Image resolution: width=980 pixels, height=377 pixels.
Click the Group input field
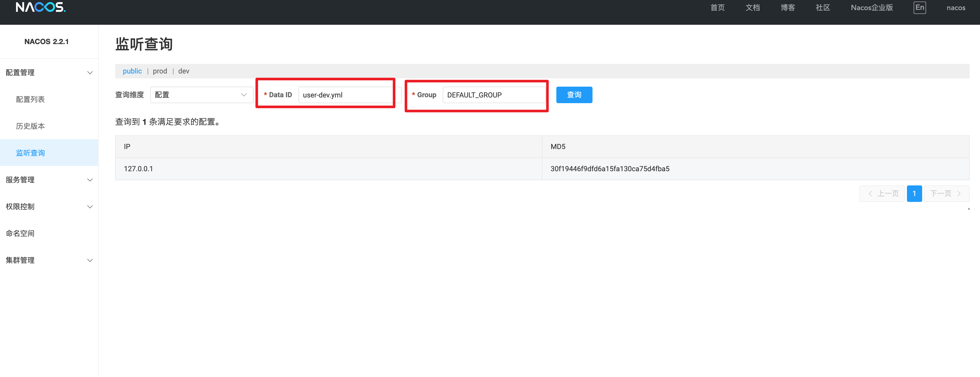click(494, 95)
